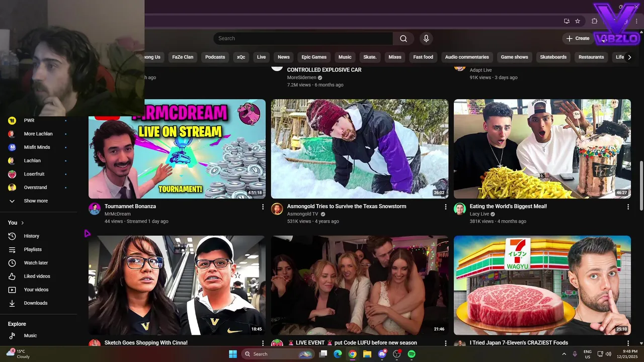This screenshot has height=362, width=644.
Task: Open the Create menu
Action: 578,38
